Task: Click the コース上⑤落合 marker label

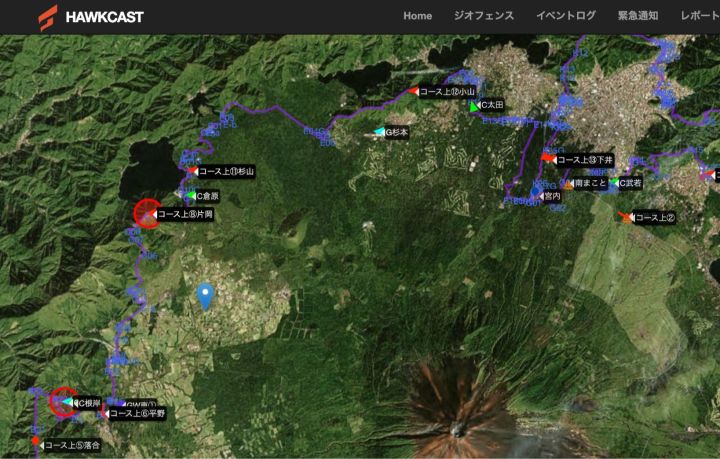Action: 71,445
